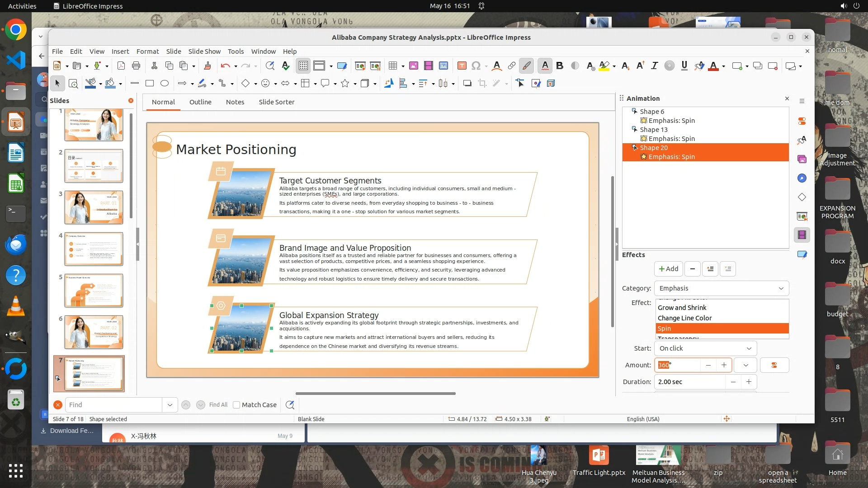Click the Clone Formatting paintbrush icon

tap(208, 66)
